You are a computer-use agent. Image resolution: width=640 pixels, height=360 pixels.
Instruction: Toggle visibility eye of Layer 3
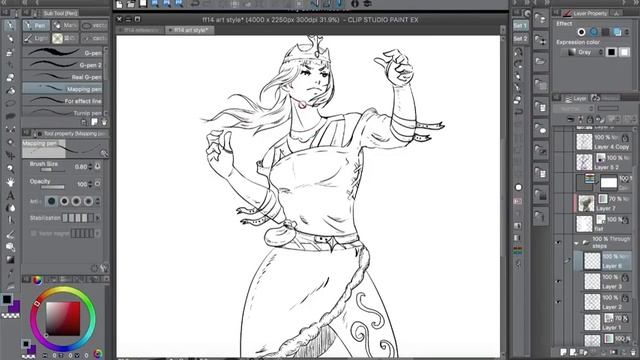(558, 282)
